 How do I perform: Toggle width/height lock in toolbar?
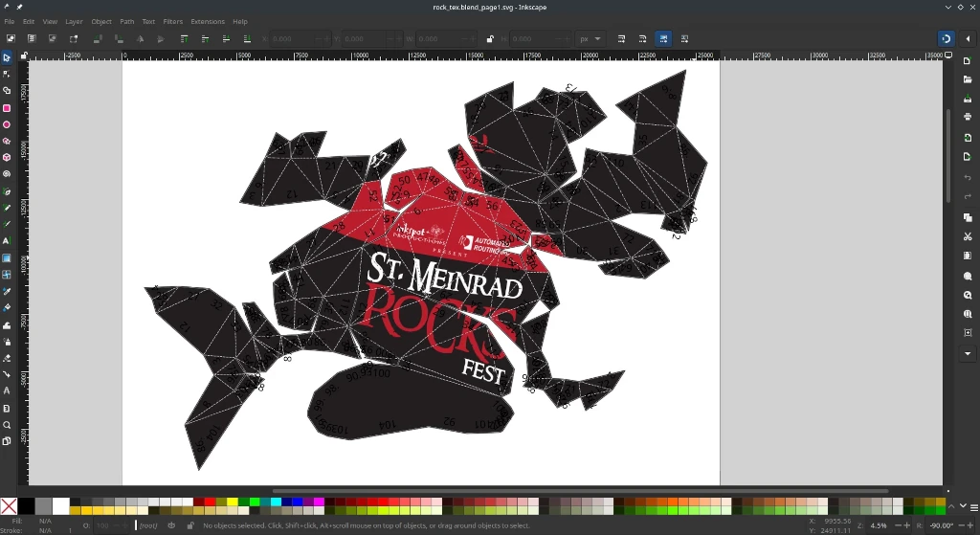[490, 38]
